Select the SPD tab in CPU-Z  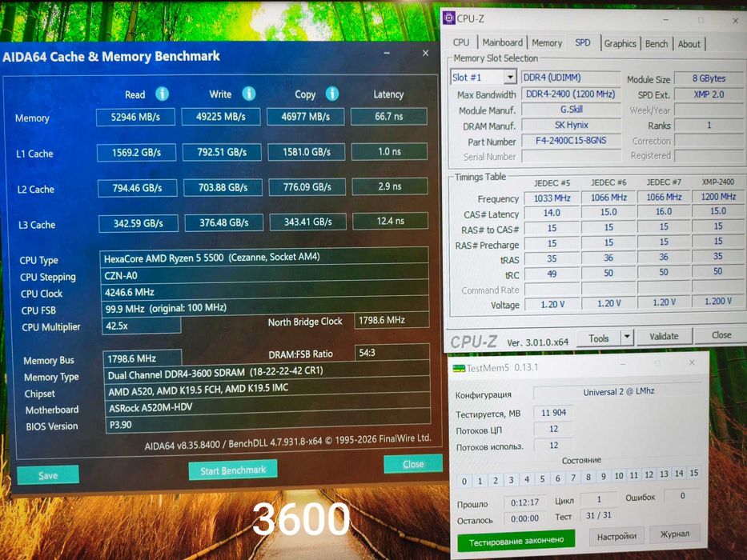[x=582, y=42]
